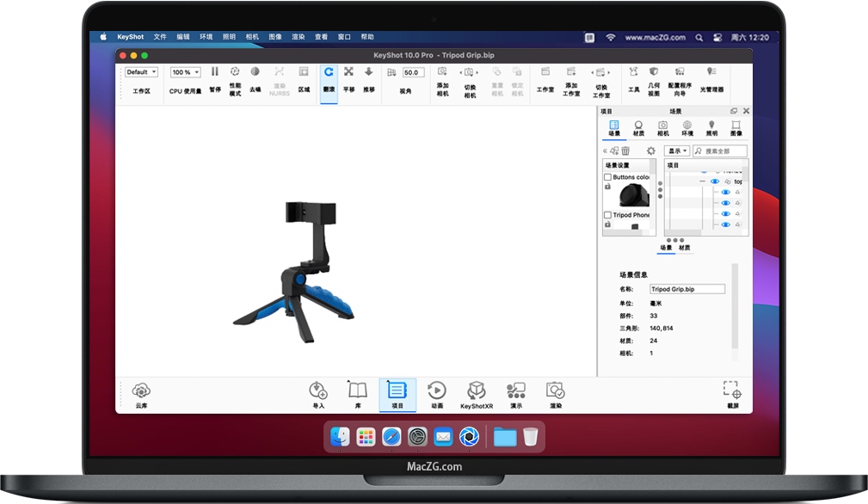Click the 渲染 render icon
This screenshot has width=868, height=504.
[x=555, y=393]
